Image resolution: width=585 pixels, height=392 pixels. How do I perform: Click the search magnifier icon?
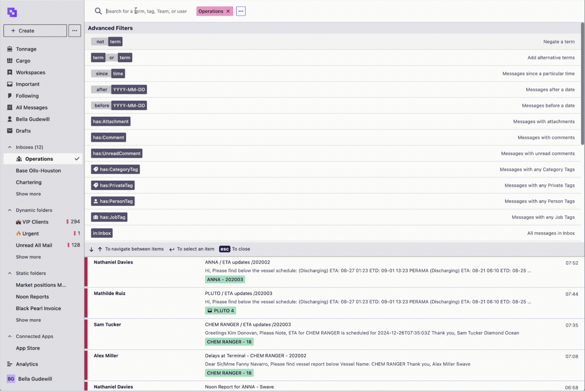tap(98, 11)
